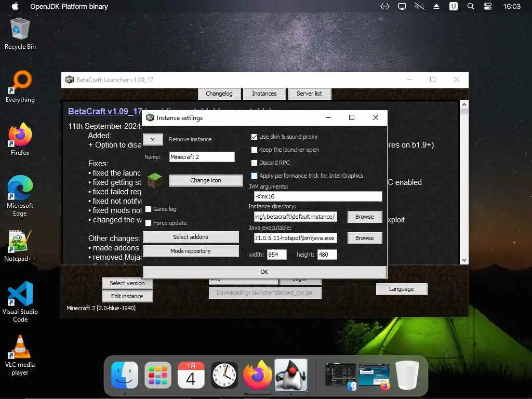Click the Minecraft 2 [2.0-blue-1940] status text

tap(101, 308)
